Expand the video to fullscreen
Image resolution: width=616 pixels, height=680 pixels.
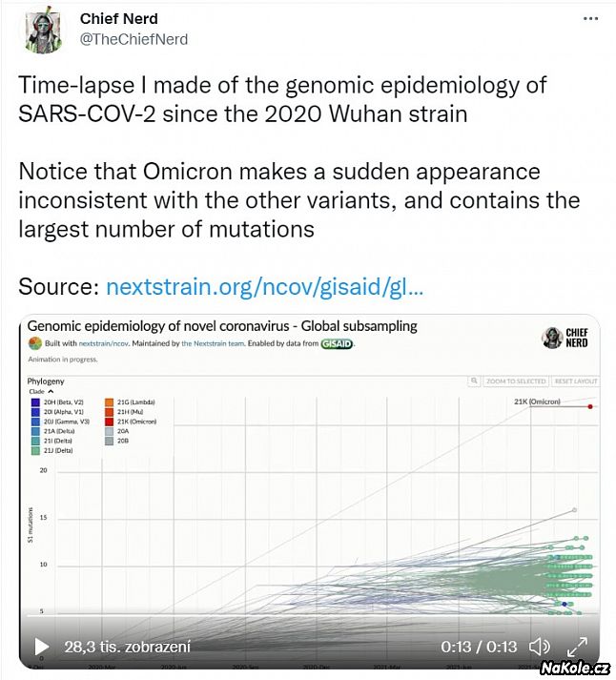577,647
